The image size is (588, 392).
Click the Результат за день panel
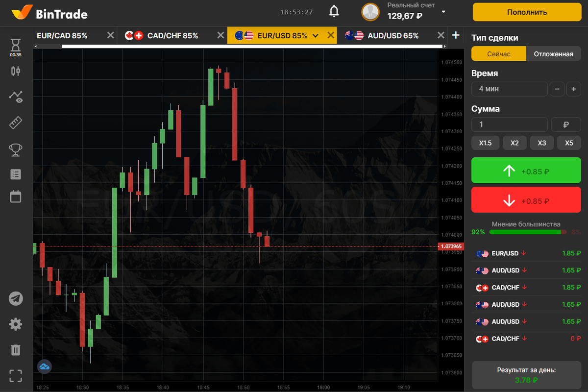526,375
